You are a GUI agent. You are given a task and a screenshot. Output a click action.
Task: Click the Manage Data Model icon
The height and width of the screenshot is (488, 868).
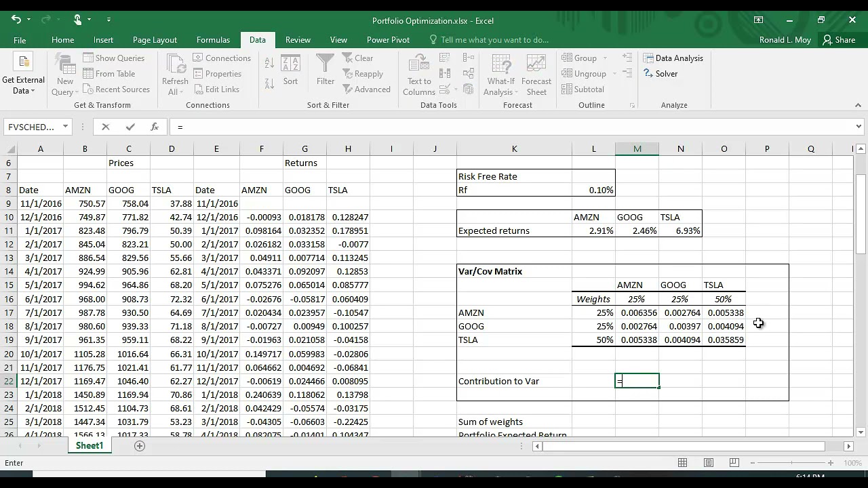pos(468,89)
